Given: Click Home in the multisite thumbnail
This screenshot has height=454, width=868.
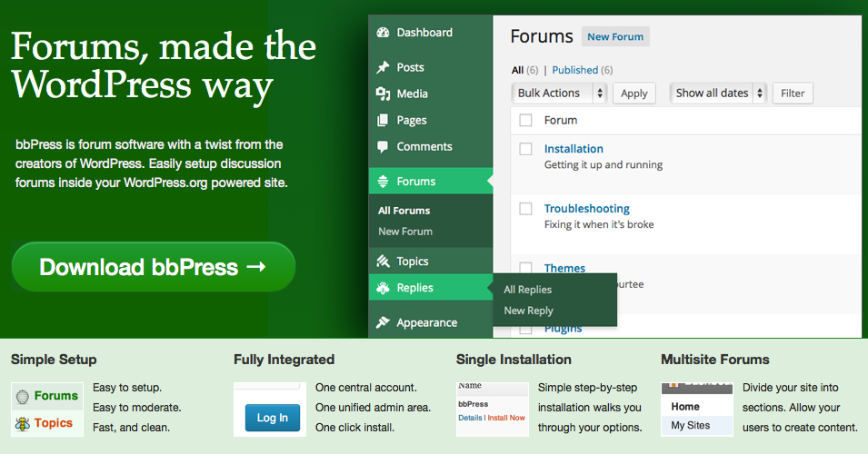Looking at the screenshot, I should [685, 407].
